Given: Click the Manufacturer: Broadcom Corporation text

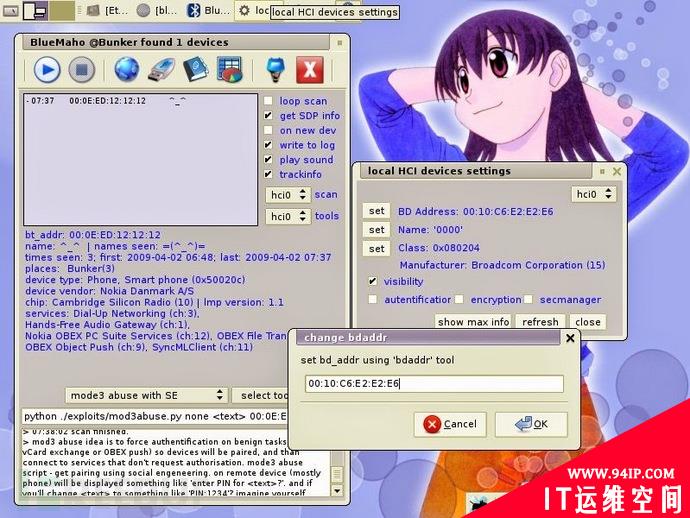Looking at the screenshot, I should click(502, 265).
